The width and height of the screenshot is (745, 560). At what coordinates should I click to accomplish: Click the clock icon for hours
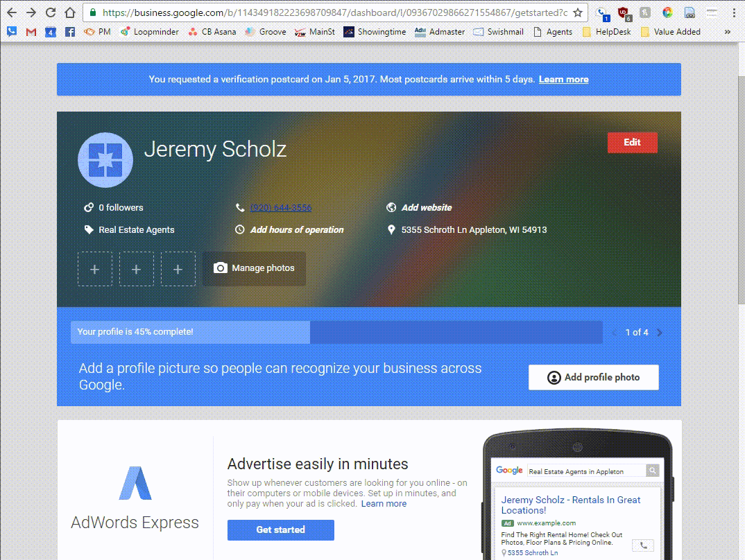pos(240,229)
